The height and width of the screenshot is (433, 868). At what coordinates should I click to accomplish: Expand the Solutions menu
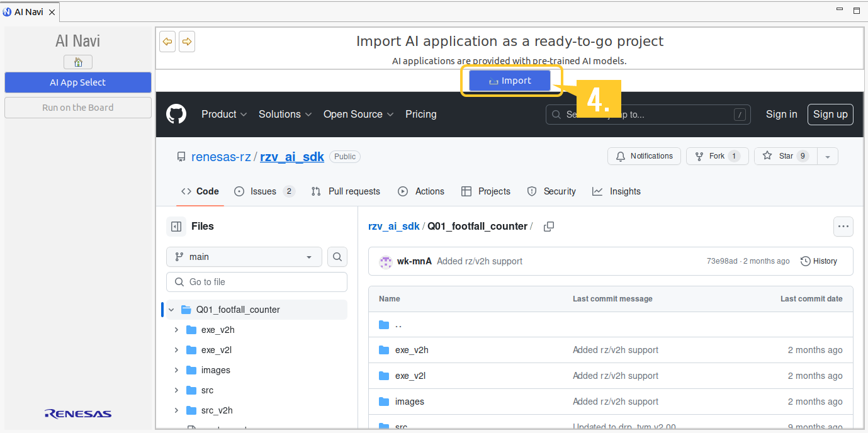coord(285,115)
